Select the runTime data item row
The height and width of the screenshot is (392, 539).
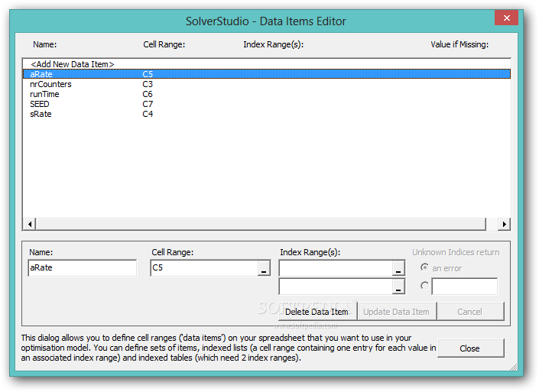click(x=266, y=94)
